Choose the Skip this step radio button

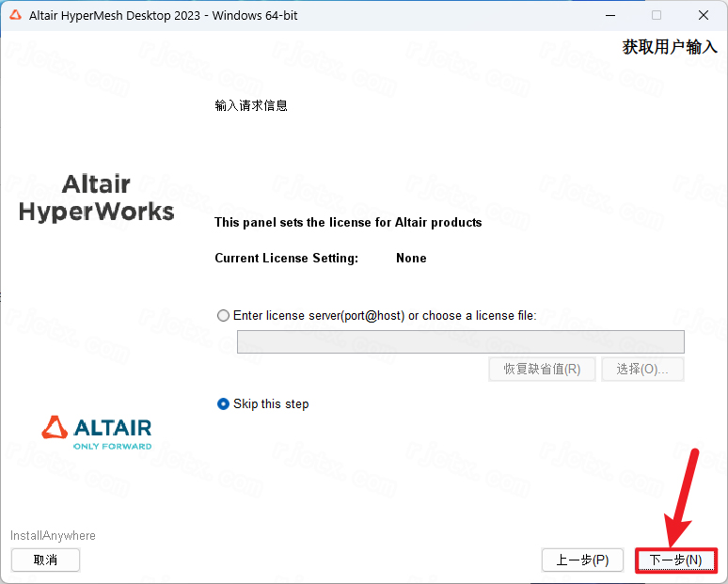(x=224, y=404)
